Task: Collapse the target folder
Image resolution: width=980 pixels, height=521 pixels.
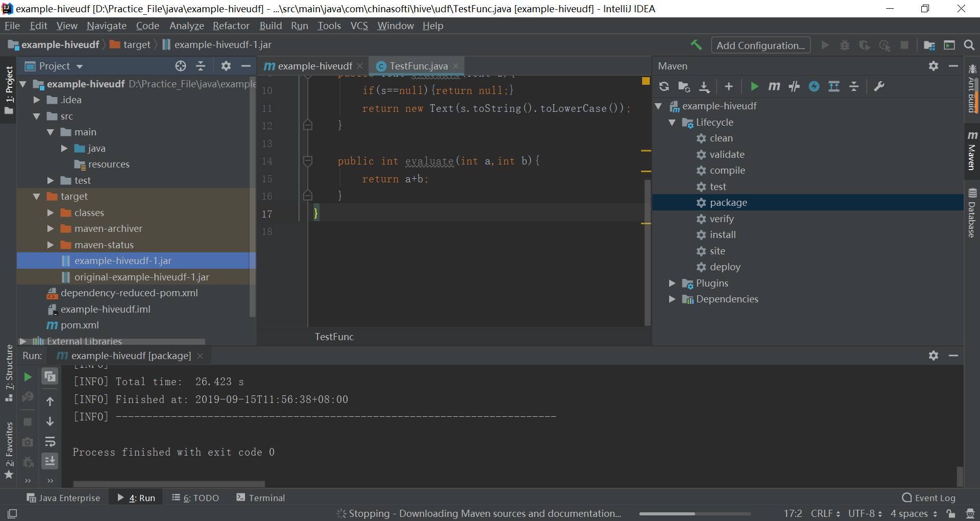Action: click(36, 197)
